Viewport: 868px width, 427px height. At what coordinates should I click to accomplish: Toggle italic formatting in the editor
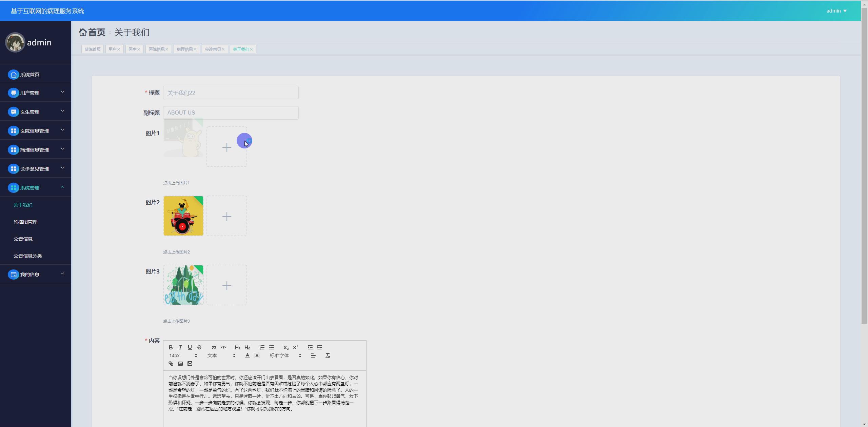[x=180, y=347]
